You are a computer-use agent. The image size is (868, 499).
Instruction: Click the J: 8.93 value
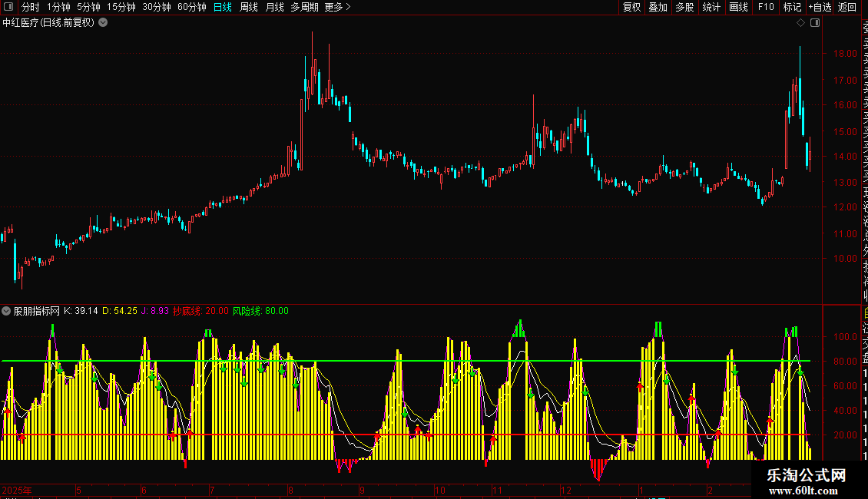[155, 311]
